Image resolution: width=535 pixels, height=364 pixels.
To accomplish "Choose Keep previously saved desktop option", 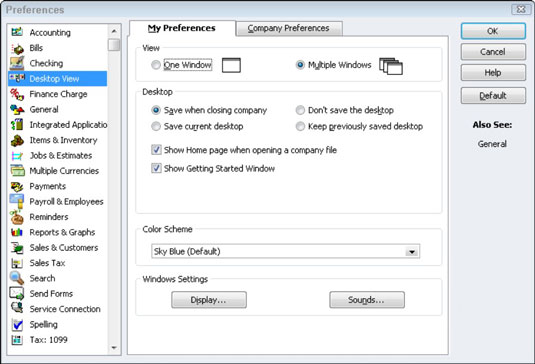I will coord(300,126).
